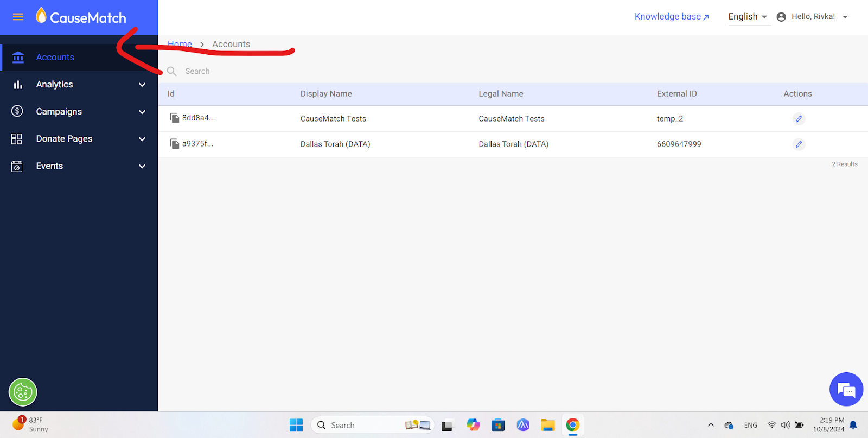Click the Hello, Rivka! greeting
This screenshot has width=868, height=438.
pyautogui.click(x=813, y=17)
